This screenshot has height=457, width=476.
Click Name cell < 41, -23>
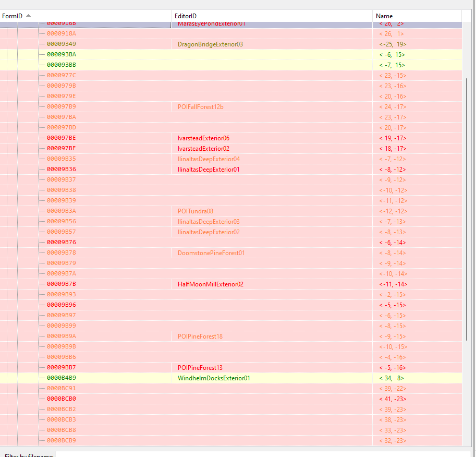click(x=393, y=399)
